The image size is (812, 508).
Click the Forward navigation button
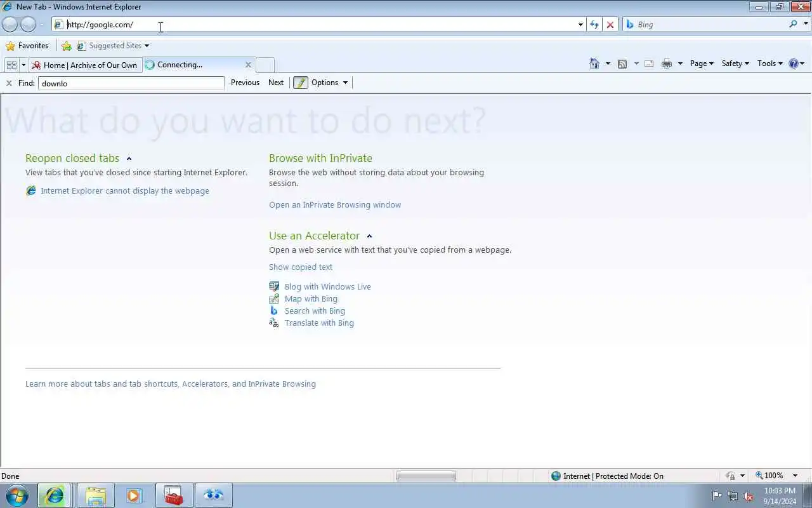28,25
